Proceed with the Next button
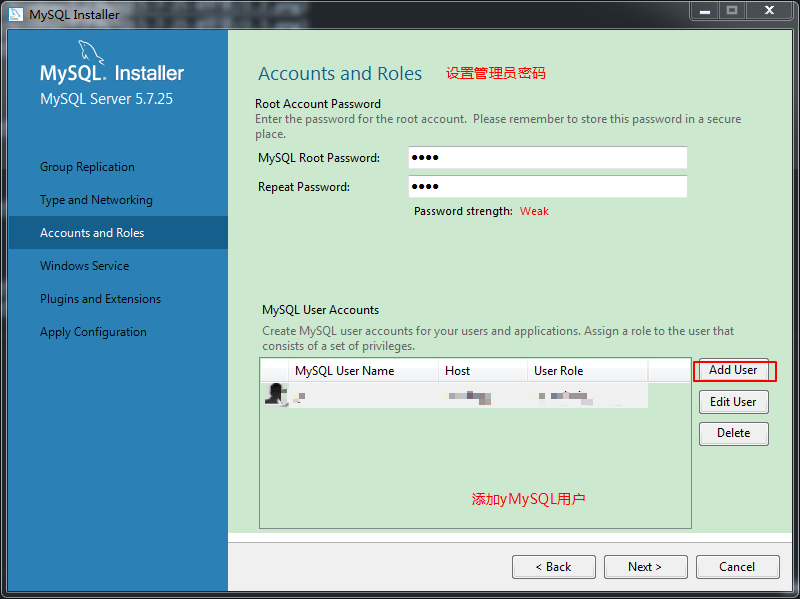800x599 pixels. (645, 567)
